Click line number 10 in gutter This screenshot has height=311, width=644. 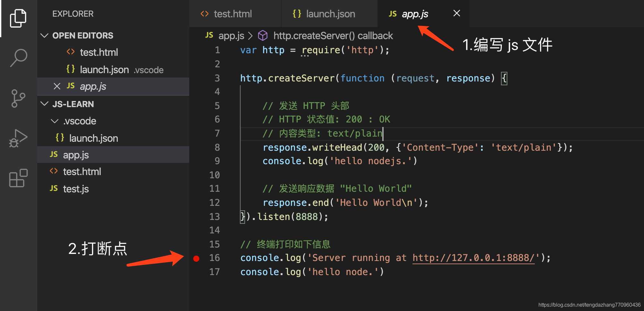coord(215,175)
